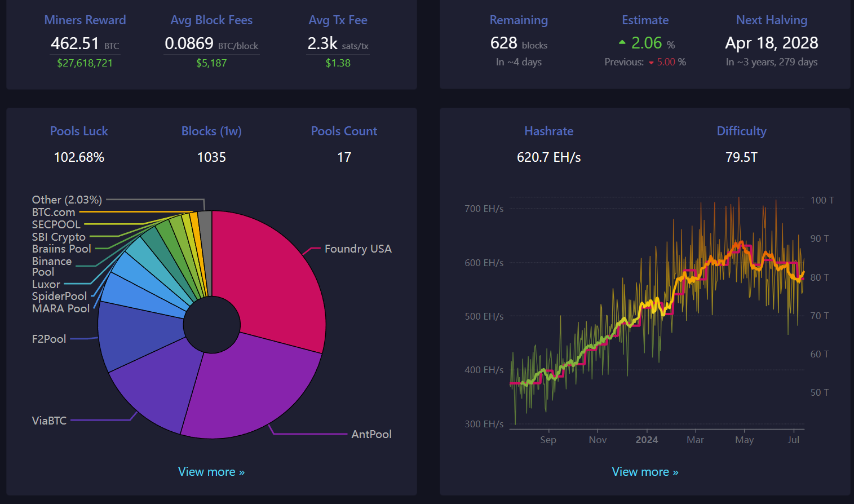Click the Binance Pool label
The image size is (854, 504).
point(52,267)
